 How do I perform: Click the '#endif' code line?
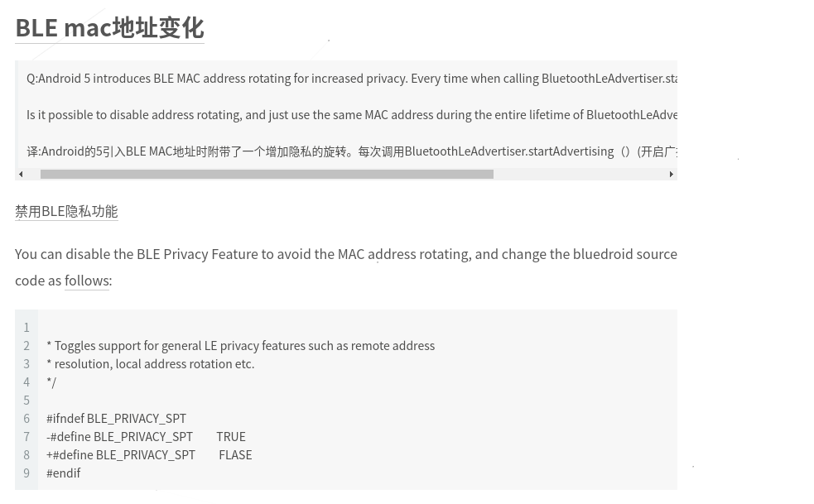point(63,473)
